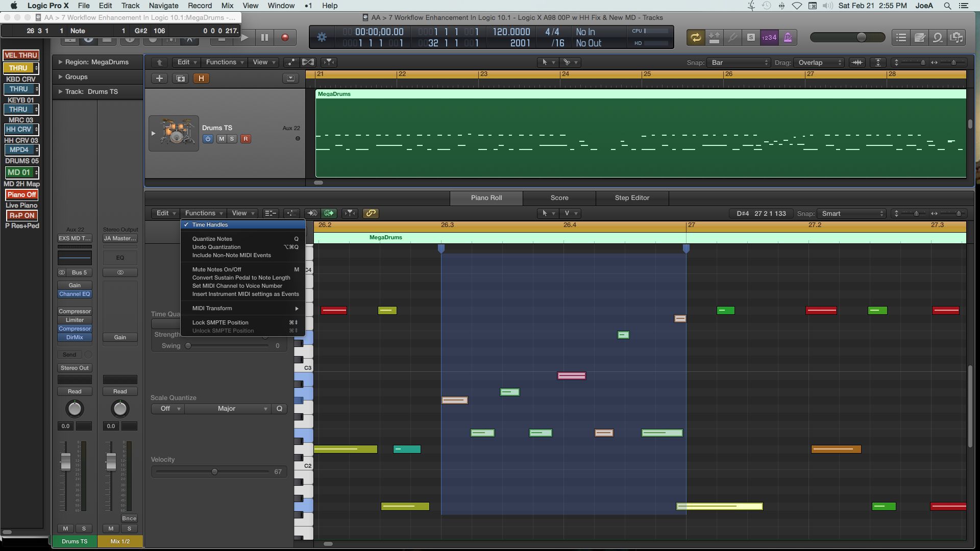
Task: Click Automation icon in Tracks area menu bar
Action: coord(291,62)
